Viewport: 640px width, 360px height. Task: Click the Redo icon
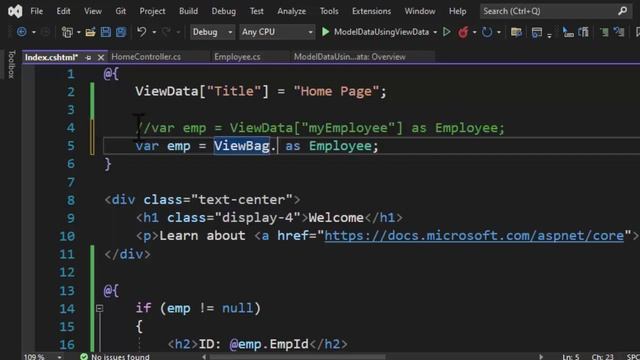pyautogui.click(x=166, y=32)
